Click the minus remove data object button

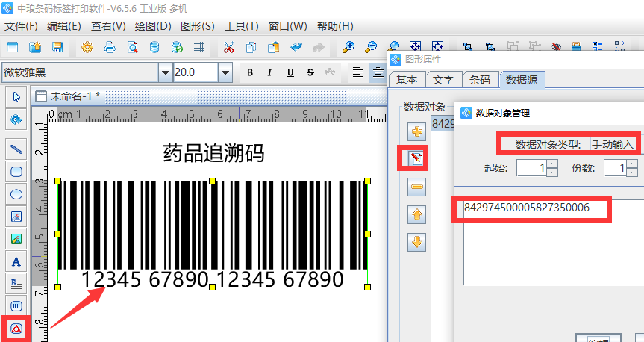(416, 187)
